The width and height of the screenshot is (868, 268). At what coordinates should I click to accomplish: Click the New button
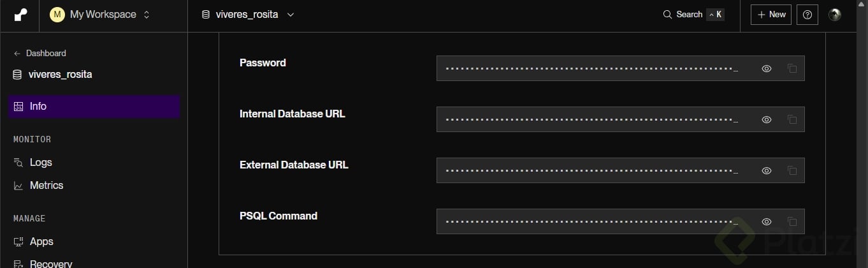click(770, 15)
